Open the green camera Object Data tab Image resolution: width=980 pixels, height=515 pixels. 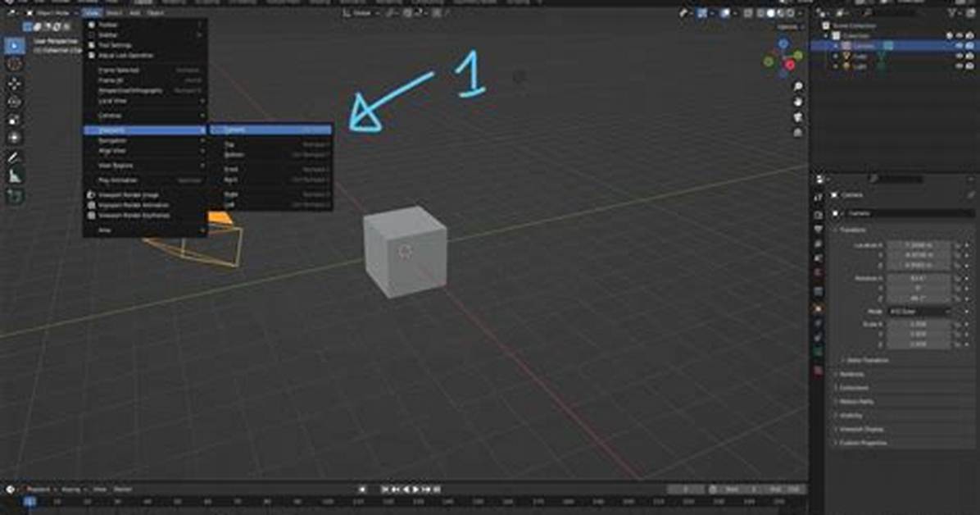pyautogui.click(x=819, y=353)
